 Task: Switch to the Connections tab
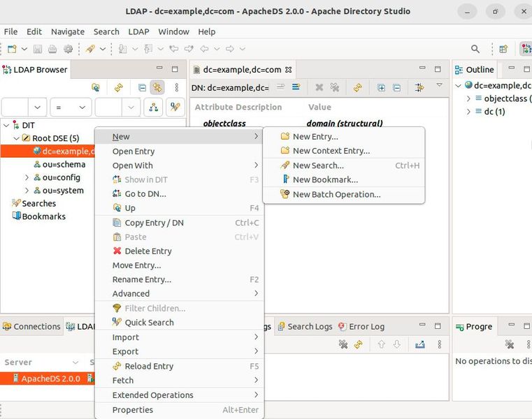(x=31, y=327)
